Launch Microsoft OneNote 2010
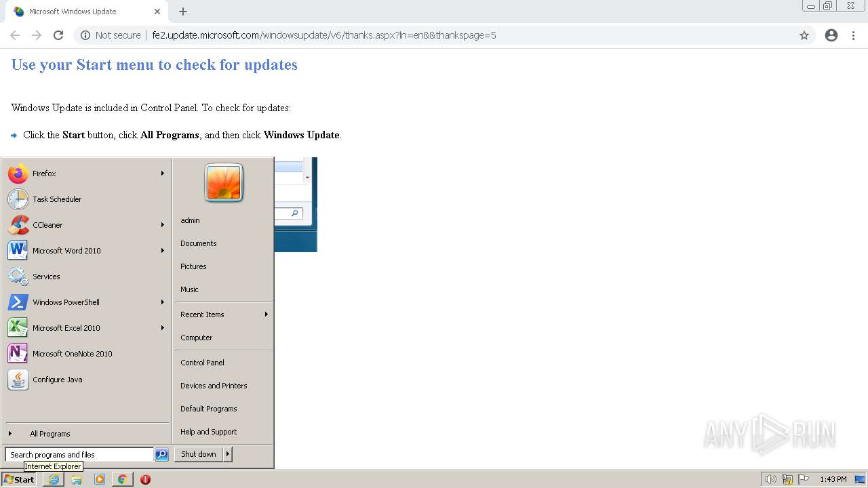 (x=86, y=354)
